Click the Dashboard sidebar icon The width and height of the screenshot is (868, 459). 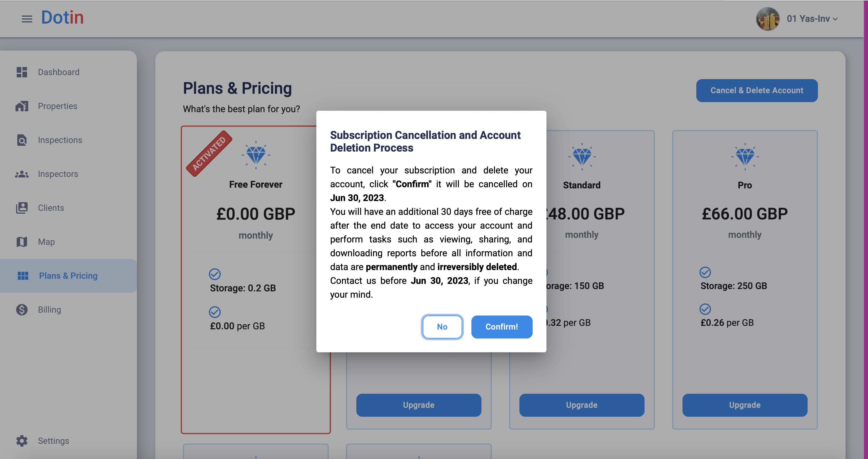pos(22,72)
